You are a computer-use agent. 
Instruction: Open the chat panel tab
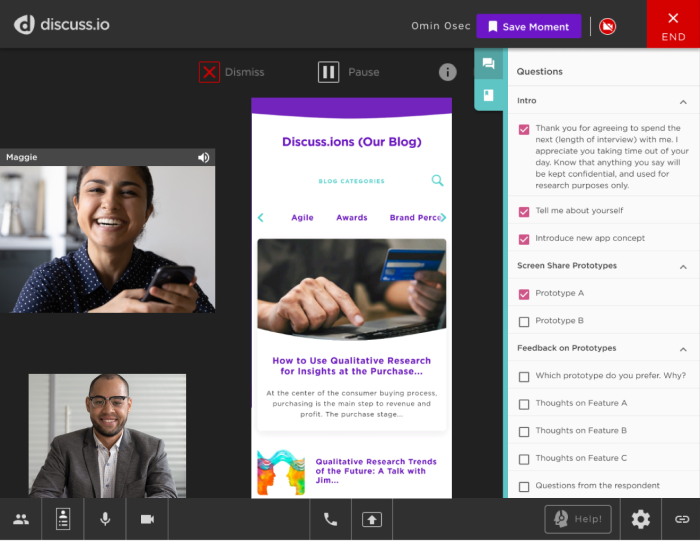[x=489, y=64]
